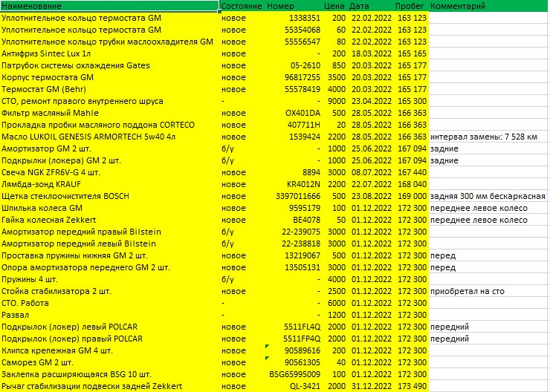Select part number cell '1338351'
Screen dimensions: 550x392
294,18
